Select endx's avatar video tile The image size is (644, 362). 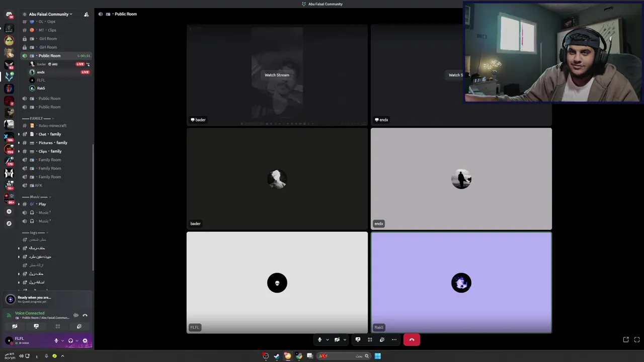click(461, 178)
